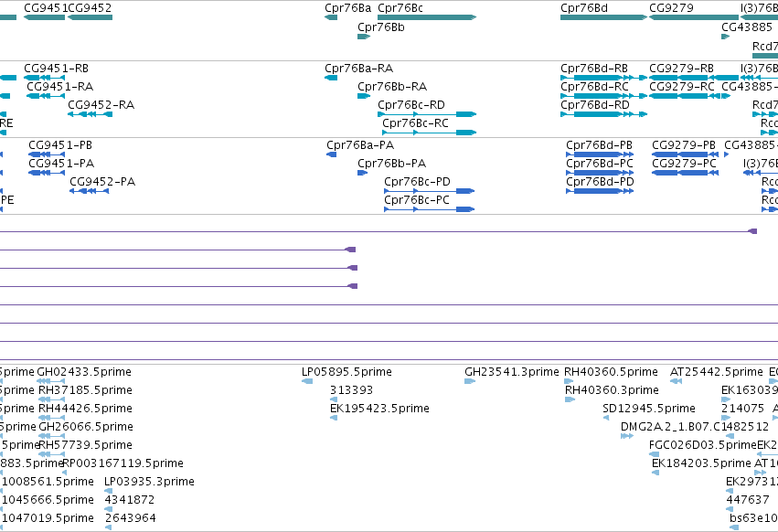Click transcript Cpr76Bc-RC label
778x532 pixels.
[x=415, y=123]
